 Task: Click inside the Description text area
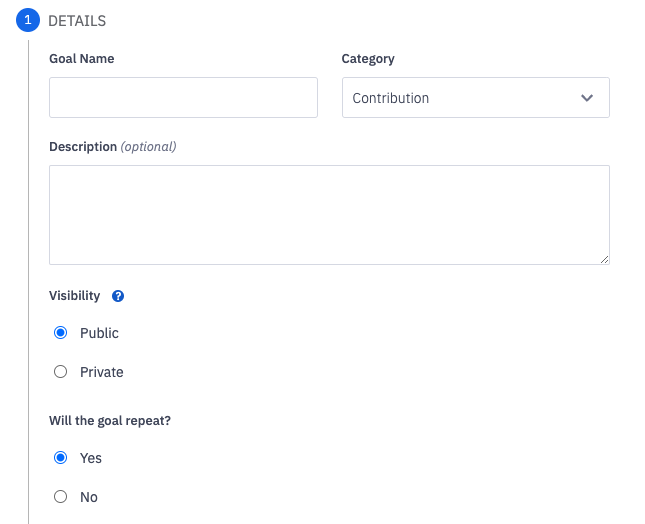[329, 215]
